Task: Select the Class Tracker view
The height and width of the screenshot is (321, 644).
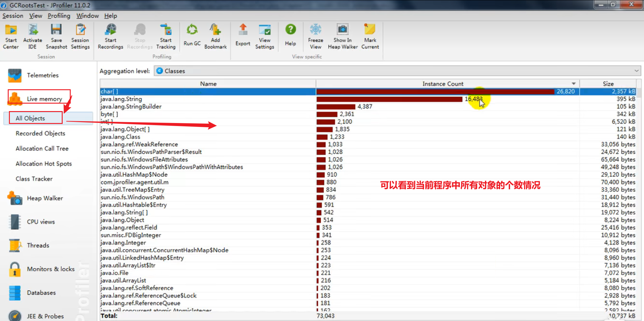Action: 34,179
